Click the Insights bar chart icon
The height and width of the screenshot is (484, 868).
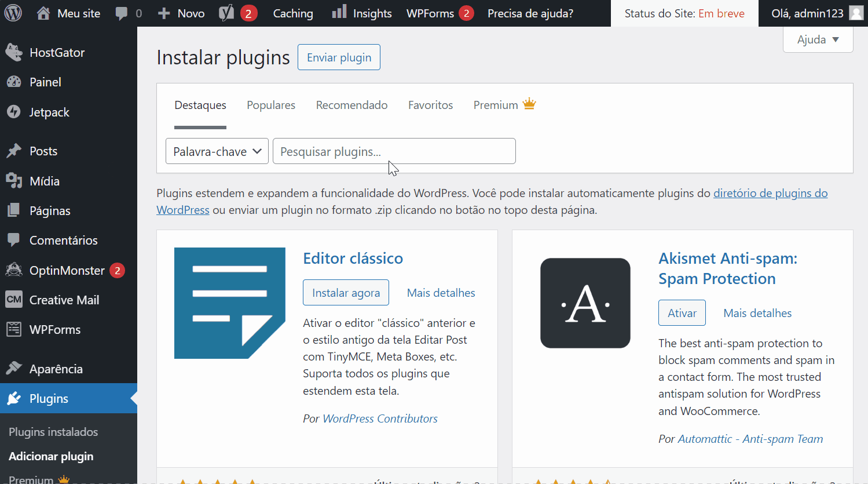pyautogui.click(x=339, y=12)
